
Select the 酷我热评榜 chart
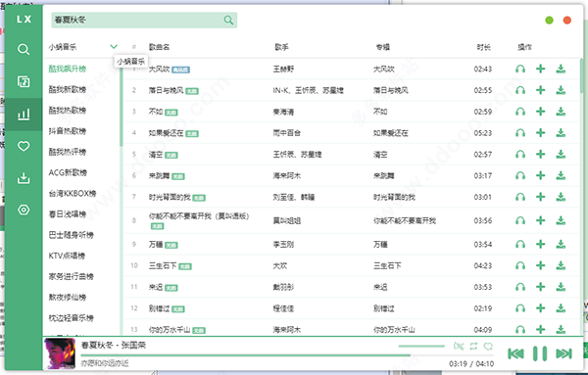[x=68, y=152]
